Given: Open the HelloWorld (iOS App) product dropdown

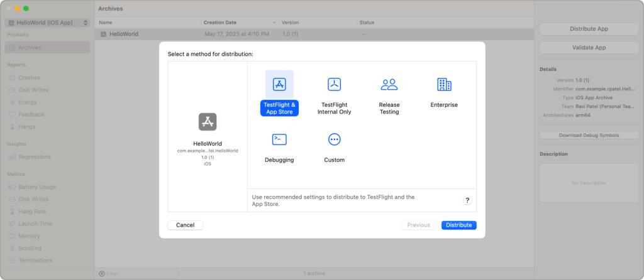Looking at the screenshot, I should coord(47,23).
